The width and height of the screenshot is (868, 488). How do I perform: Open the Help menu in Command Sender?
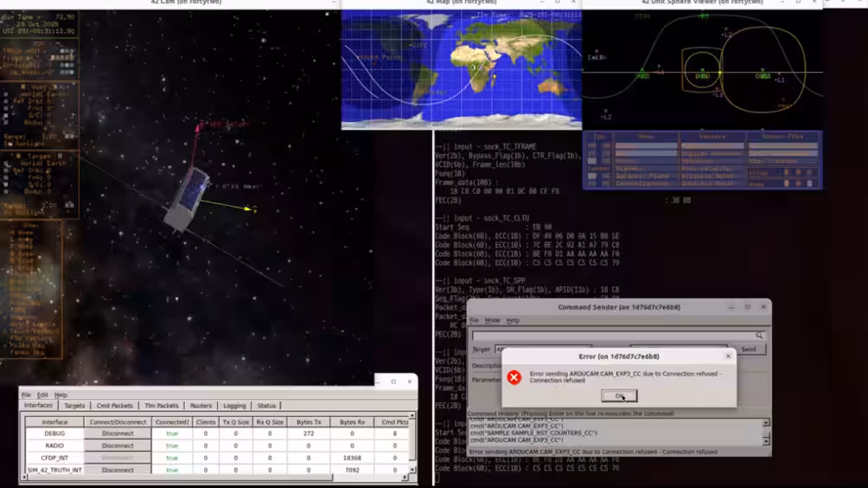point(513,320)
